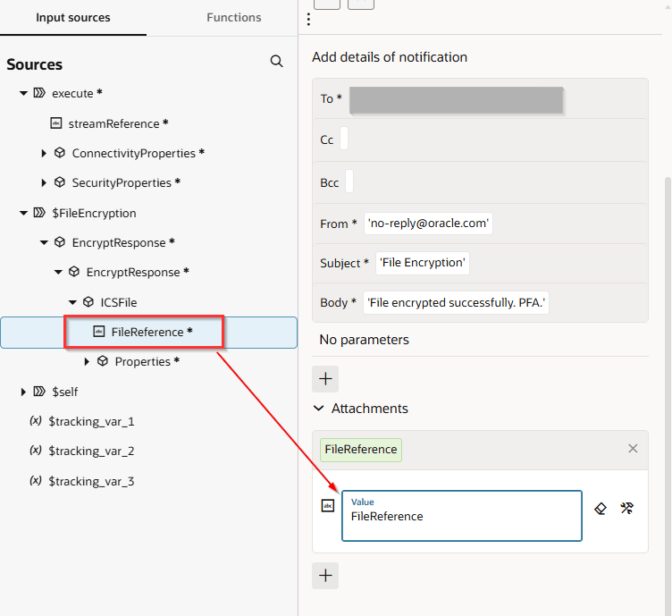Remove the FileReference attachment with the X

tap(633, 449)
